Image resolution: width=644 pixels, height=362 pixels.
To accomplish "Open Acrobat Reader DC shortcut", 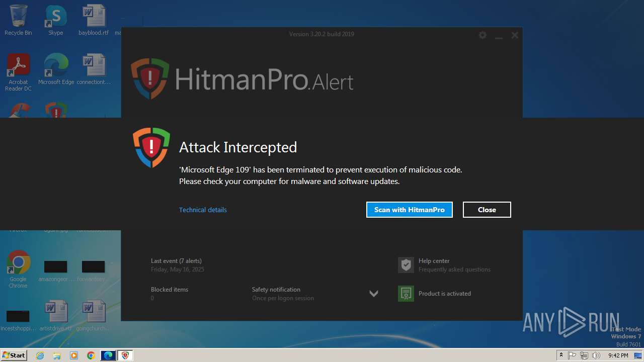I will (18, 72).
